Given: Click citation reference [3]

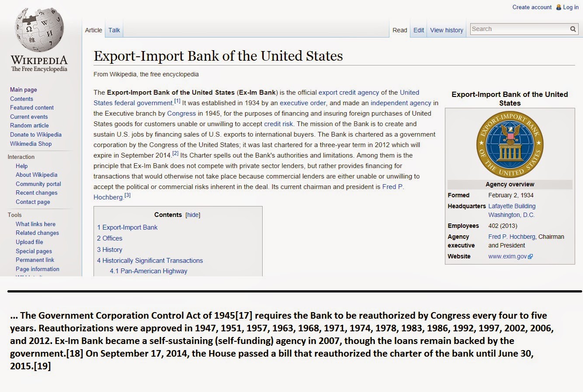Looking at the screenshot, I should (127, 196).
